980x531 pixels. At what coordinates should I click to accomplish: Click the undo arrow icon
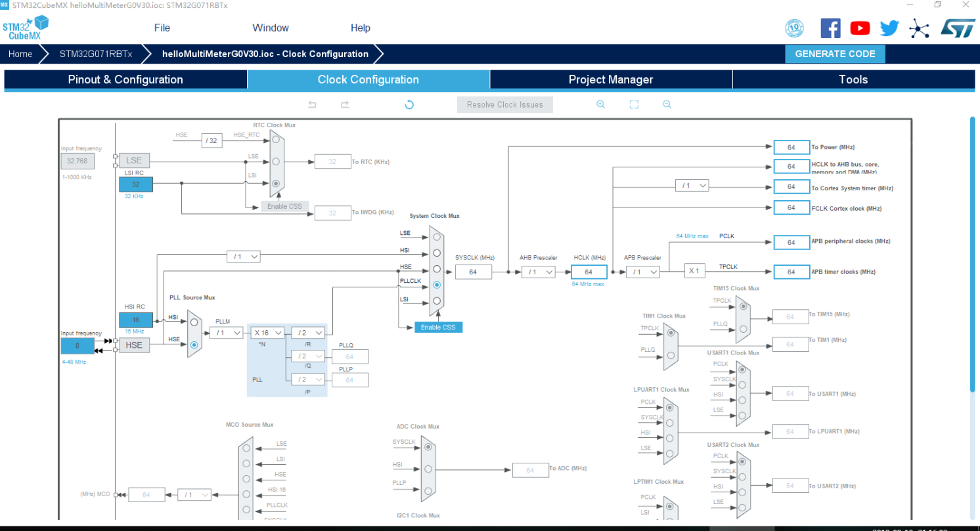pos(313,104)
